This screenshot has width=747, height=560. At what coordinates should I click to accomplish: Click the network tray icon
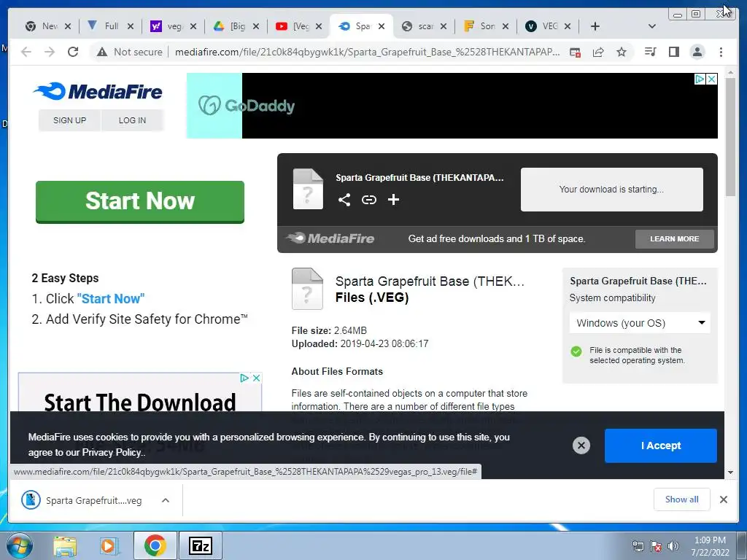pyautogui.click(x=638, y=546)
